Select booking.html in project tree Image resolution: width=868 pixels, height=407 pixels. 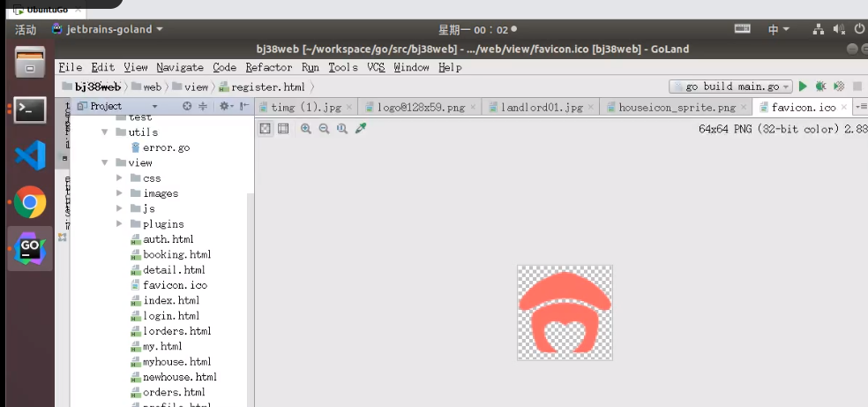pyautogui.click(x=170, y=255)
